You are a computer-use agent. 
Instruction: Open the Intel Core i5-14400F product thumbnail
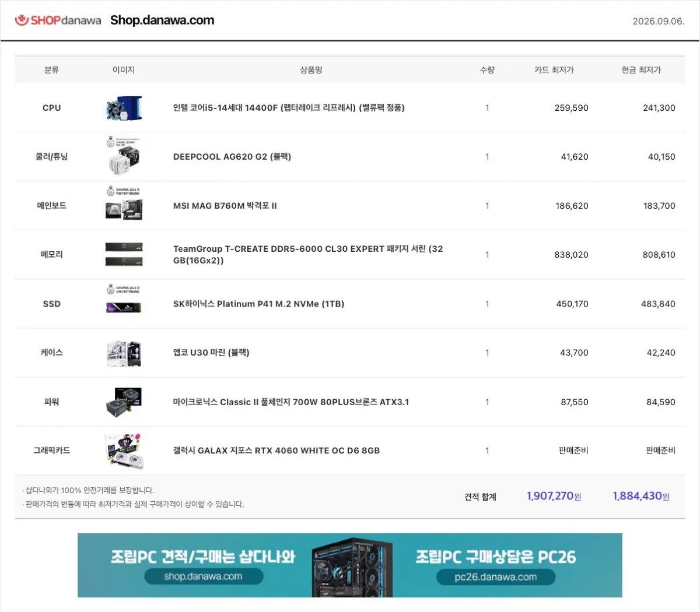pyautogui.click(x=124, y=108)
